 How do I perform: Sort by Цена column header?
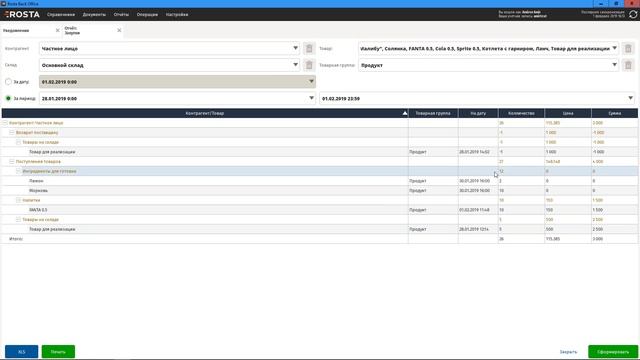[568, 113]
